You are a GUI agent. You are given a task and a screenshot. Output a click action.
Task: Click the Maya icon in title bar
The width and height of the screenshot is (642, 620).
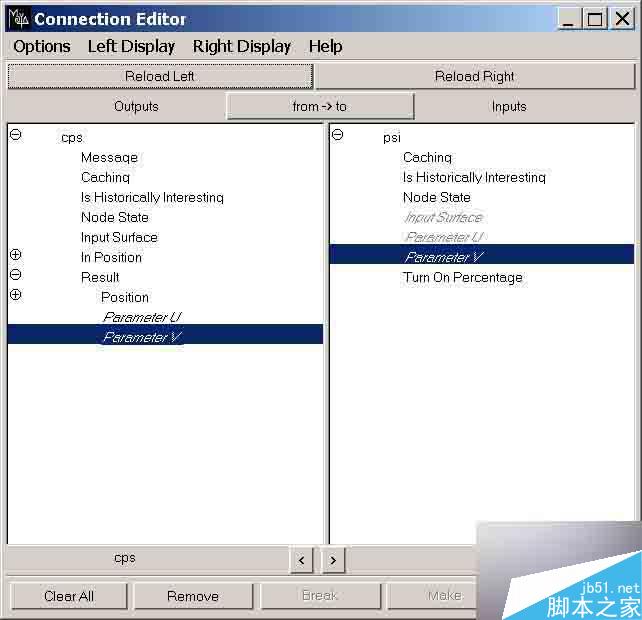pyautogui.click(x=18, y=19)
